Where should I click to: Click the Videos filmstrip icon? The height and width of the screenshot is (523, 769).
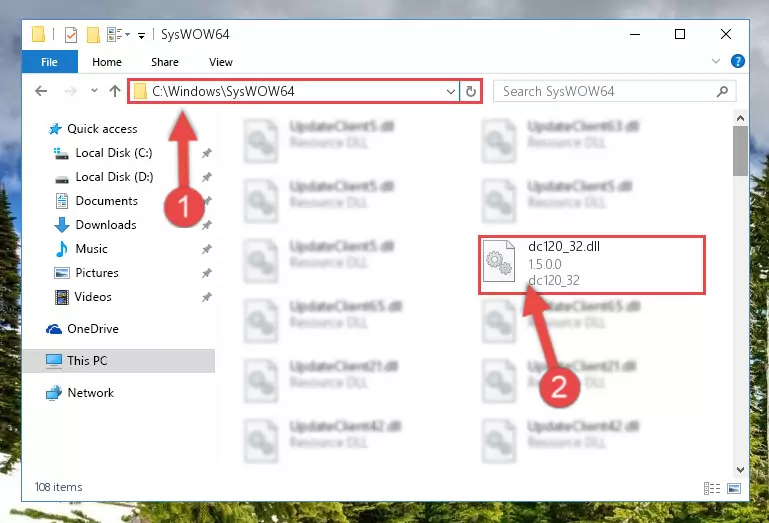62,297
